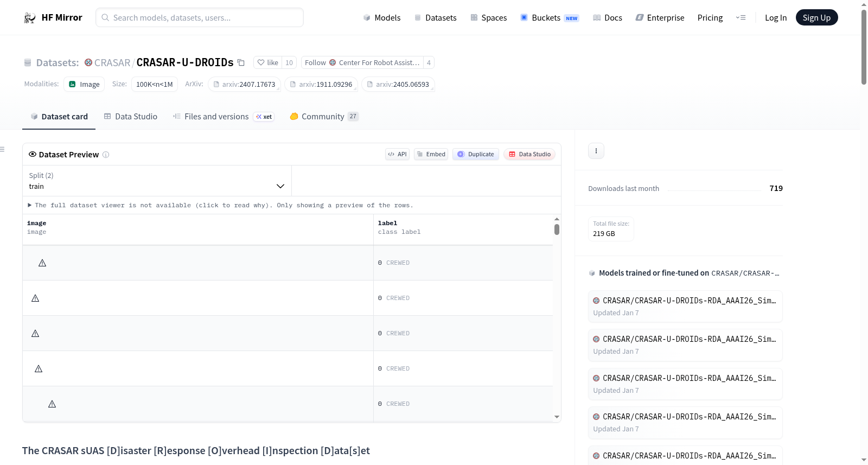Click the preview table scrollbar thumb
This screenshot has width=868, height=465.
[557, 230]
